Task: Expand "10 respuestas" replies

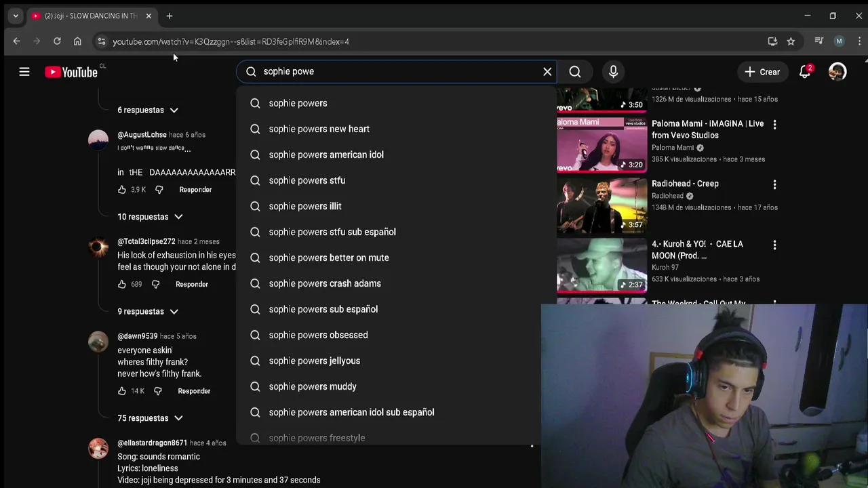Action: [x=150, y=217]
